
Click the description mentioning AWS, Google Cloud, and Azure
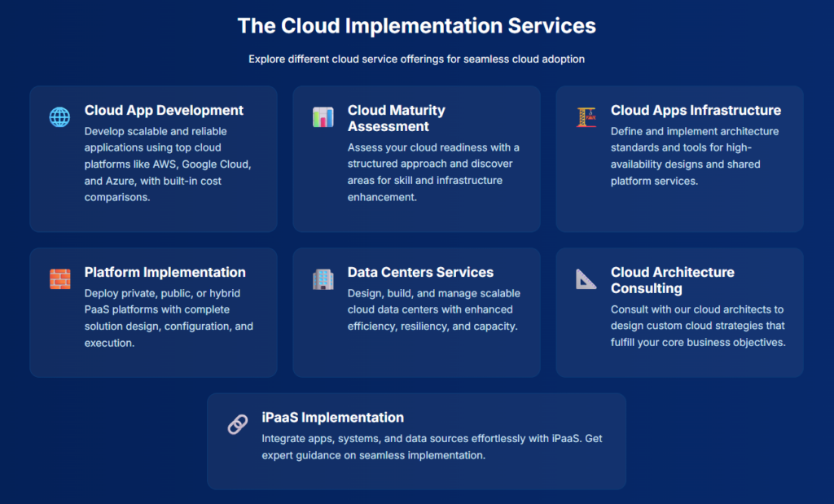coord(168,164)
